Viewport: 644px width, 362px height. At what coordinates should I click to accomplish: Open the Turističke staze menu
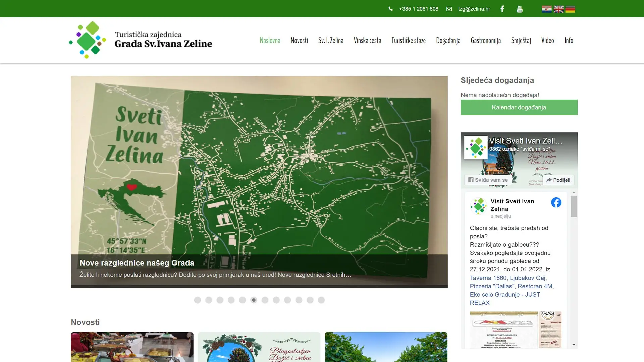409,41
